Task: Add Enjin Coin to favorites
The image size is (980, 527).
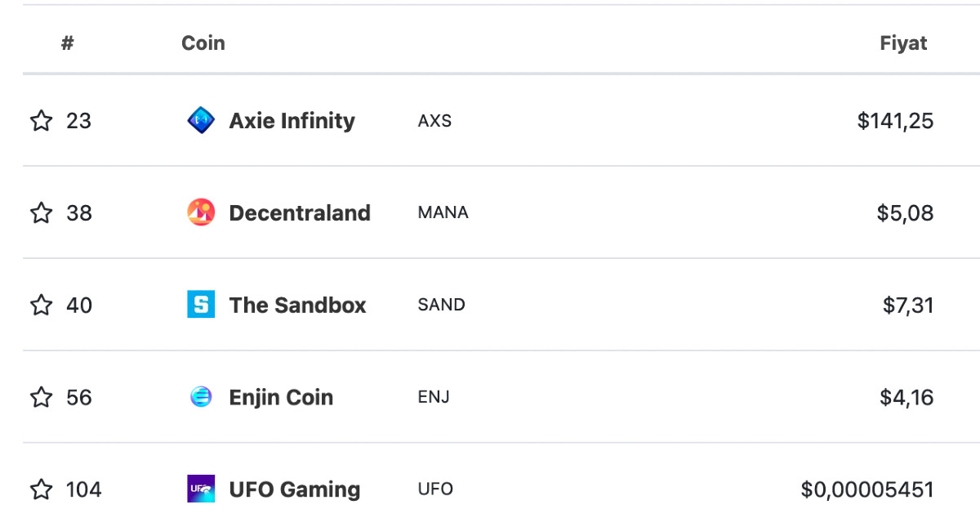Action: pyautogui.click(x=41, y=398)
